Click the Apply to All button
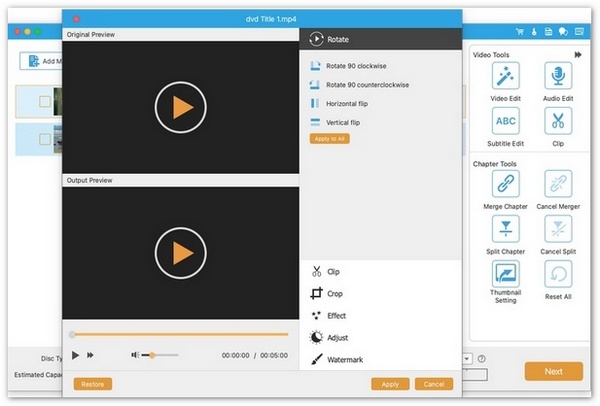Viewport: 600px width, 406px height. [329, 139]
